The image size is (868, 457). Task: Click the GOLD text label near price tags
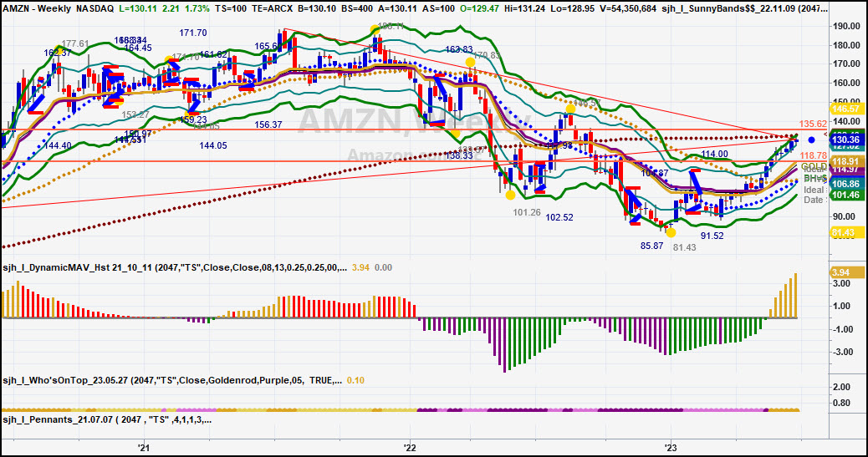coord(814,166)
